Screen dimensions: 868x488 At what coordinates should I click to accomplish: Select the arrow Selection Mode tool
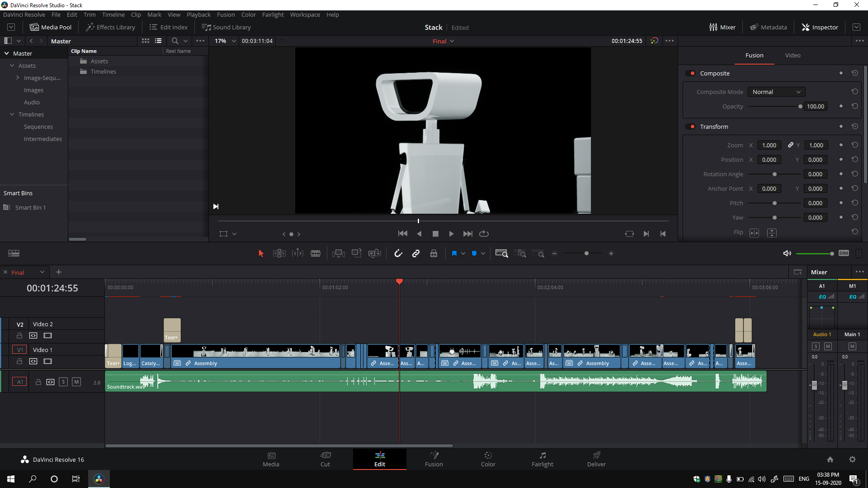point(261,253)
